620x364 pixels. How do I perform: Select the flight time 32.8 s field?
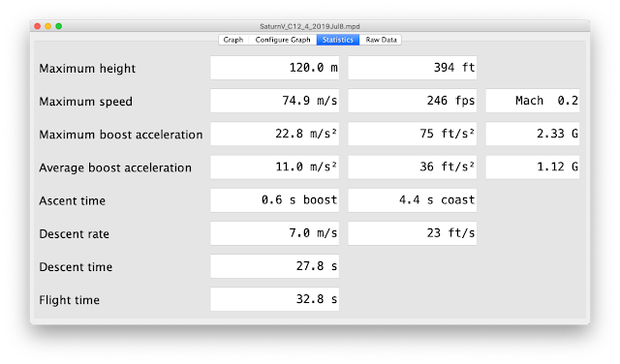275,299
